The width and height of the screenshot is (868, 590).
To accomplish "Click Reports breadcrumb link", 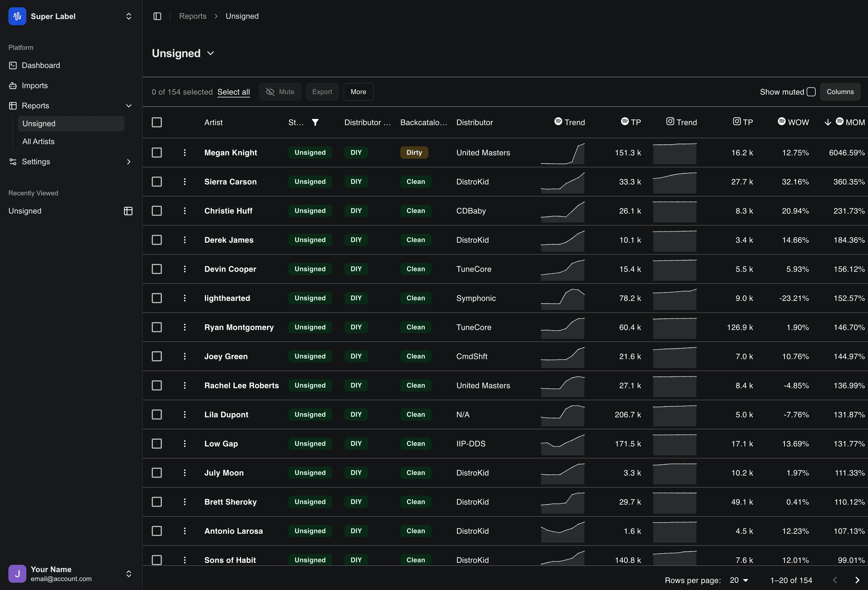I will [x=193, y=16].
